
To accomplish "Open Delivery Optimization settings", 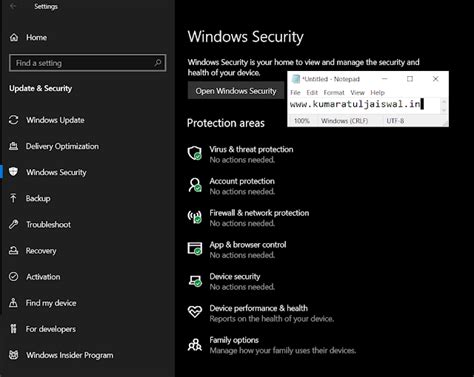I will pos(62,146).
